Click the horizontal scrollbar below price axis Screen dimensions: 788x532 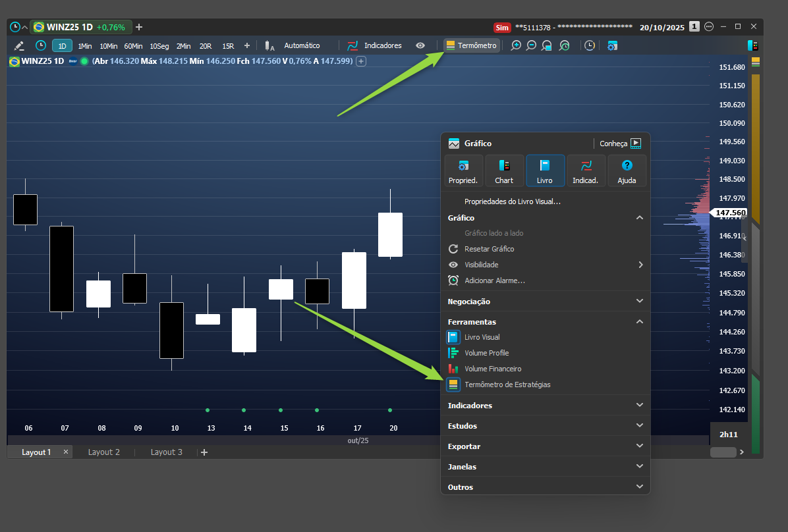[723, 452]
